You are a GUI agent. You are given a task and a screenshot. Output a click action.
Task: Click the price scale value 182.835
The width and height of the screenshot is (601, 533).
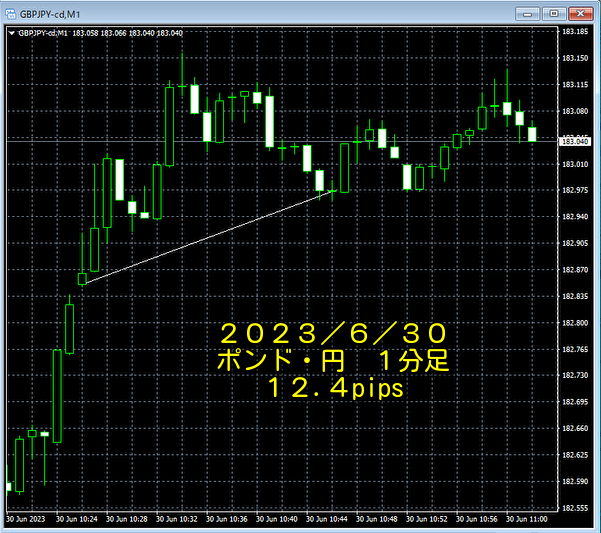point(575,297)
